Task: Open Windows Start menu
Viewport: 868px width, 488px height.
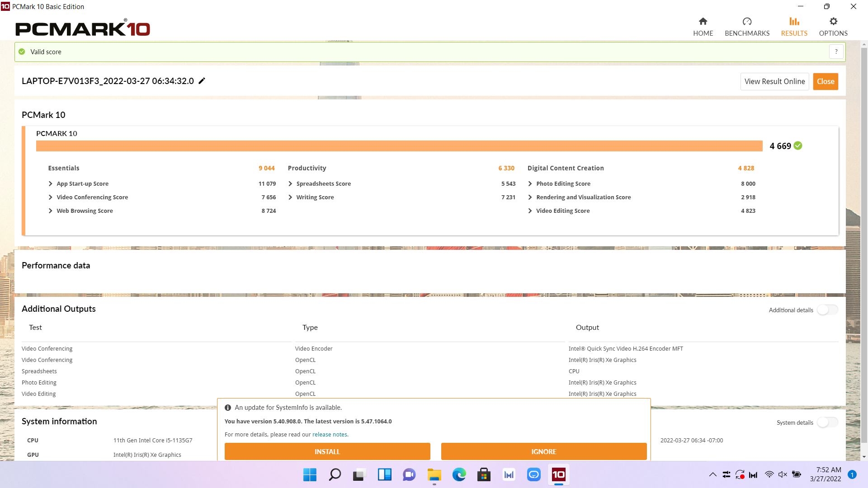Action: coord(310,474)
